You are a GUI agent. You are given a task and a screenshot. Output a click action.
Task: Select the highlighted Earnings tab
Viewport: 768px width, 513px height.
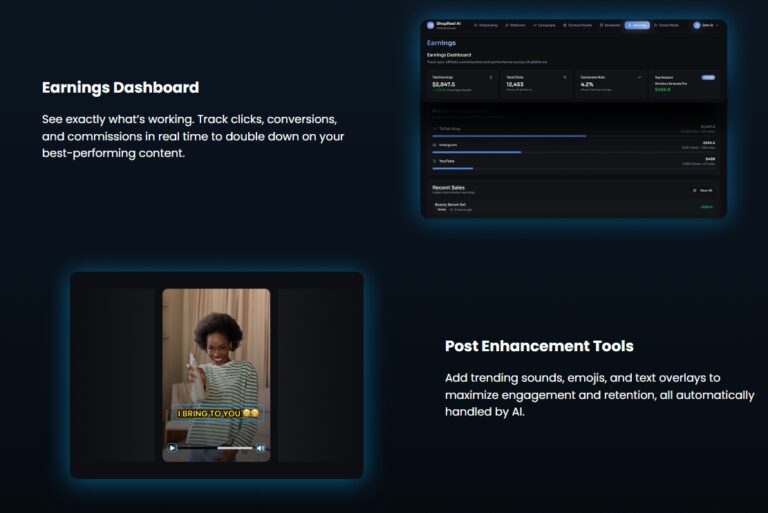click(x=637, y=25)
